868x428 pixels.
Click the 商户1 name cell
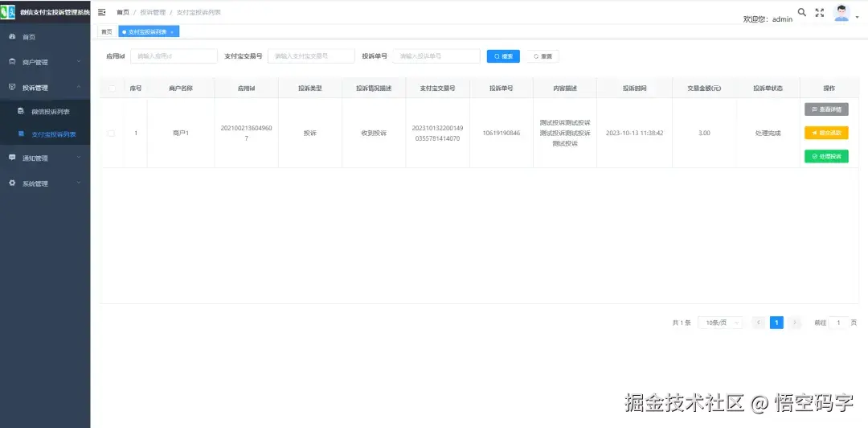181,133
